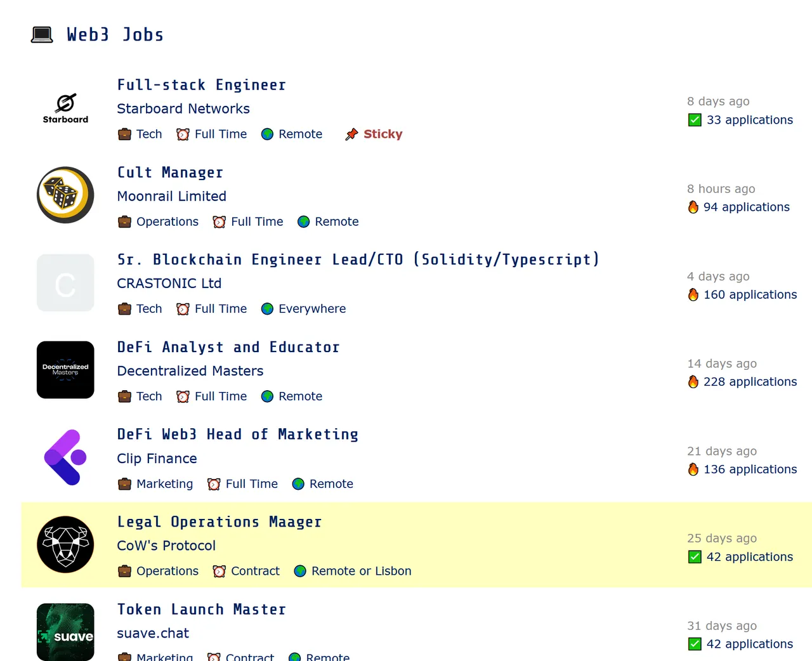Visit the Decentralized Masters company page

(190, 371)
